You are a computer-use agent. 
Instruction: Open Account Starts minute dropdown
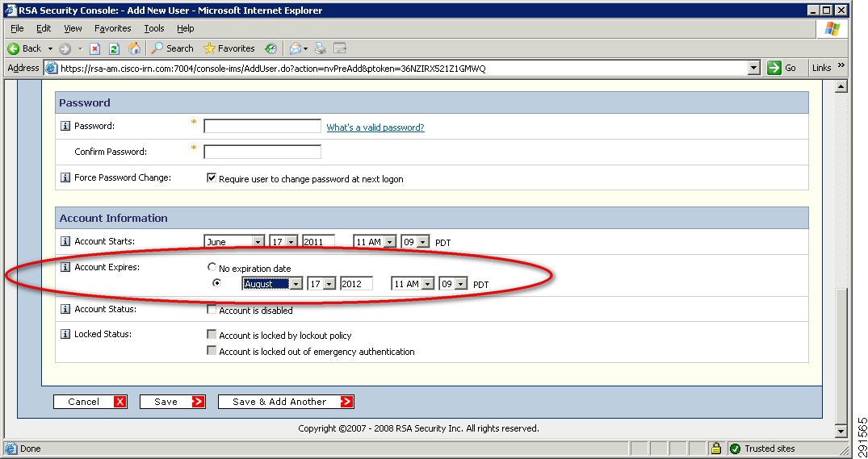point(415,242)
